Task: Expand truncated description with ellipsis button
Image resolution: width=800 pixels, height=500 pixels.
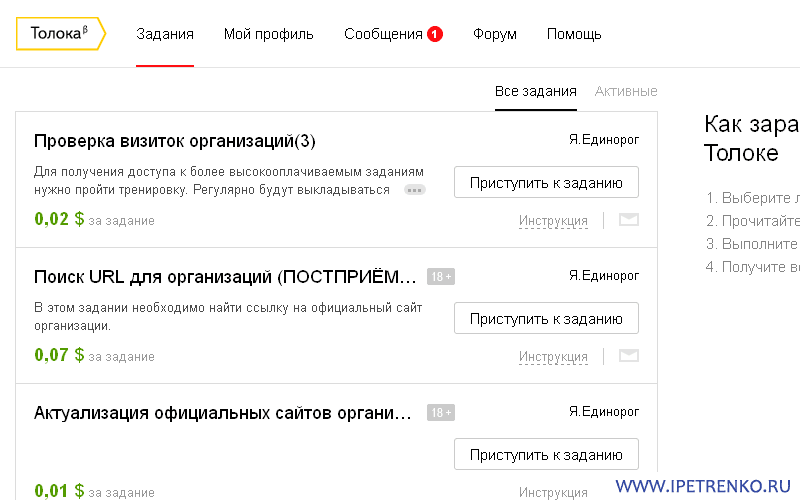Action: (415, 190)
